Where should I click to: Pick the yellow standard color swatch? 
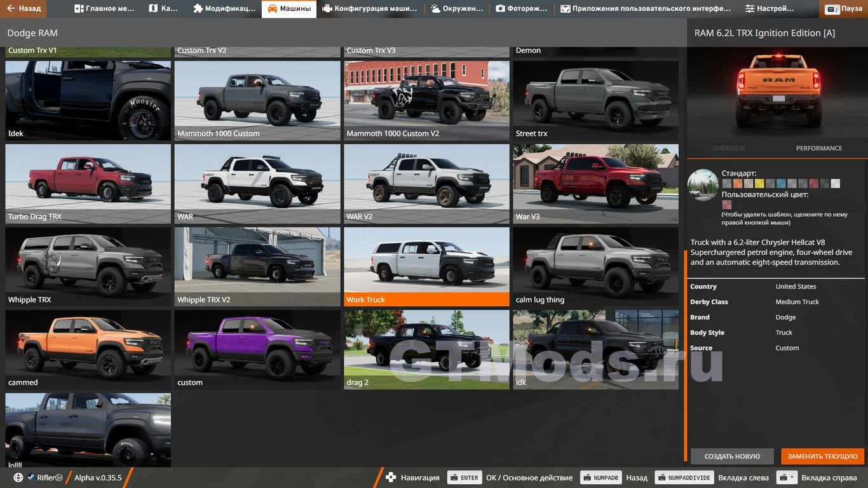click(759, 184)
